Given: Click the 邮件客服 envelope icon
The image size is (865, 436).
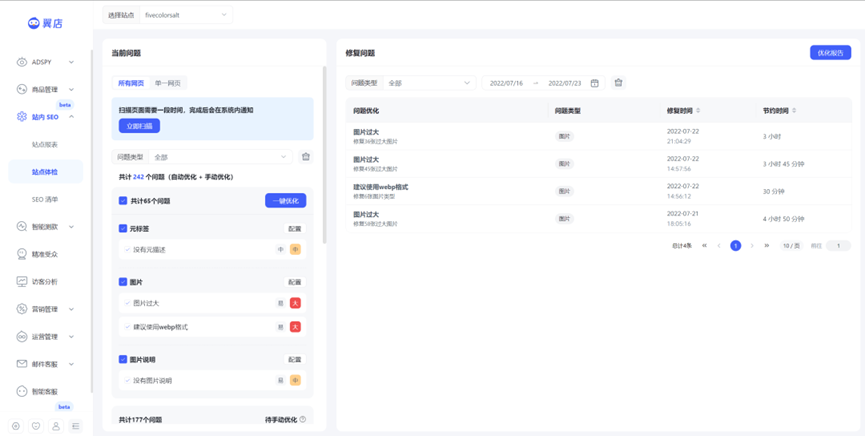Looking at the screenshot, I should pyautogui.click(x=22, y=364).
